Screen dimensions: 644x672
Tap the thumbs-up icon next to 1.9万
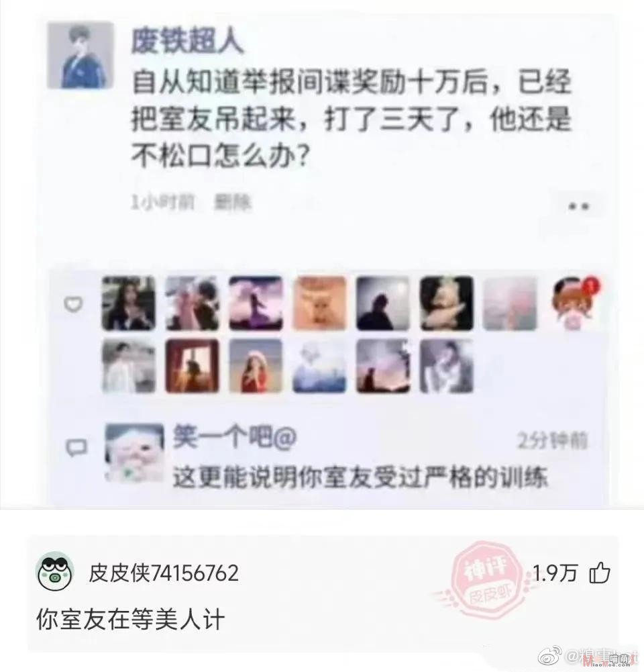(600, 573)
